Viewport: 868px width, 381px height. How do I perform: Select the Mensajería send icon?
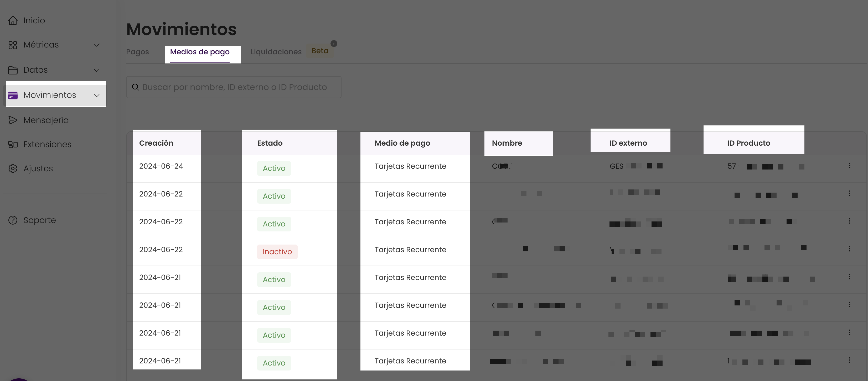[13, 120]
